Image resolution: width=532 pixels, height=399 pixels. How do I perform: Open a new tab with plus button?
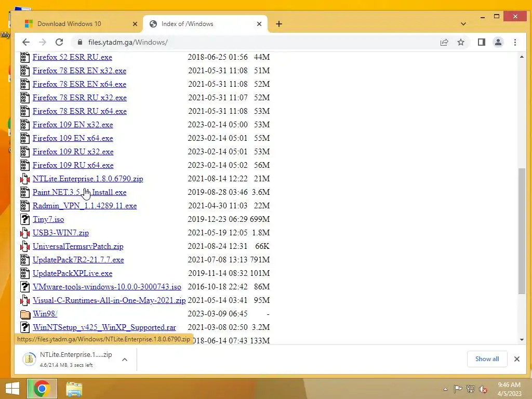pos(279,24)
